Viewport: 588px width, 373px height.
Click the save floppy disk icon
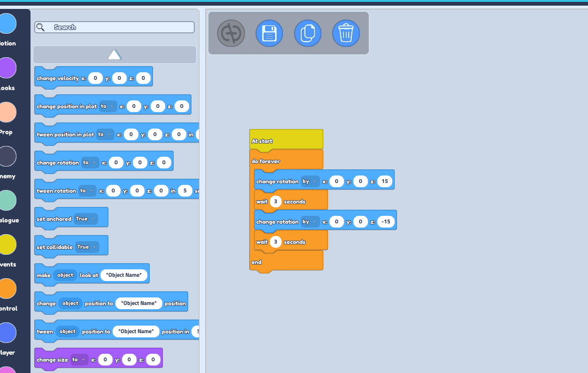pos(269,33)
